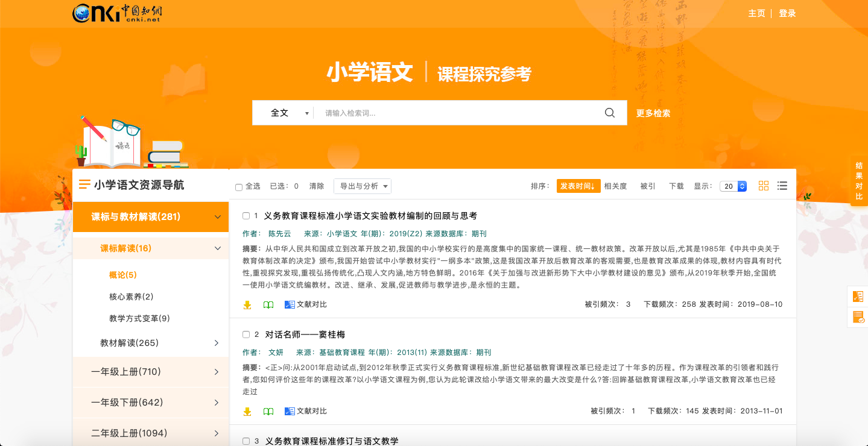This screenshot has height=446, width=868.
Task: Open the 导出与分析 dropdown
Action: [x=363, y=186]
